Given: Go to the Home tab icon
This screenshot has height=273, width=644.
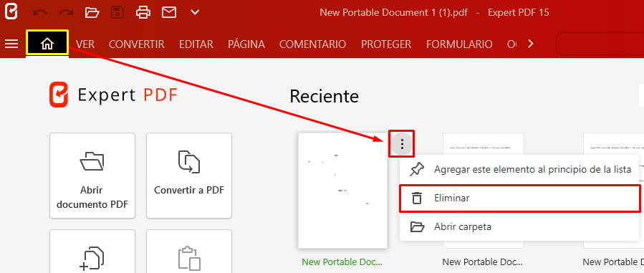Looking at the screenshot, I should 47,43.
